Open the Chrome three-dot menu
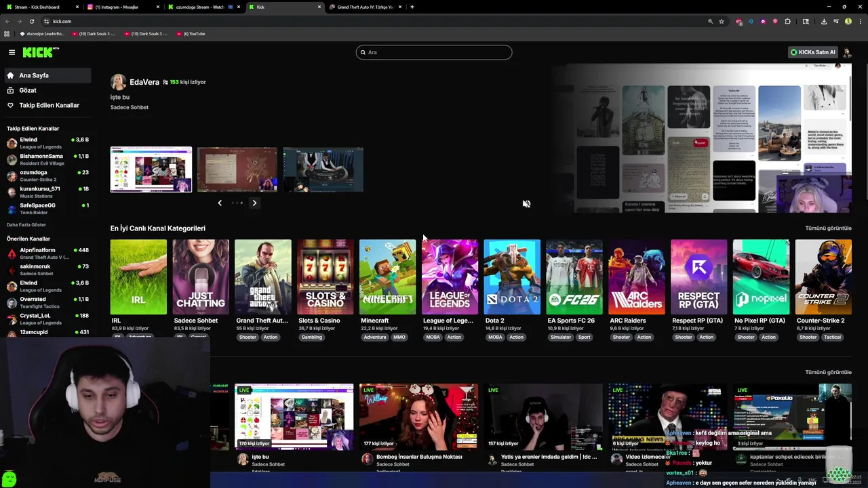 click(x=859, y=21)
